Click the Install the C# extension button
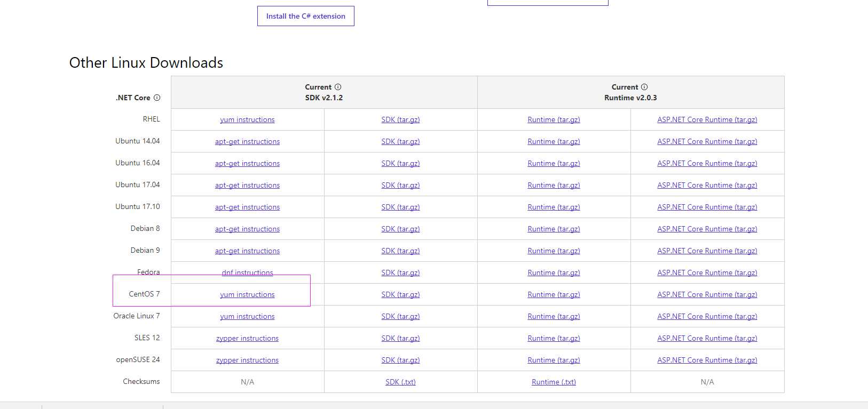Image resolution: width=868 pixels, height=409 pixels. pyautogui.click(x=306, y=16)
